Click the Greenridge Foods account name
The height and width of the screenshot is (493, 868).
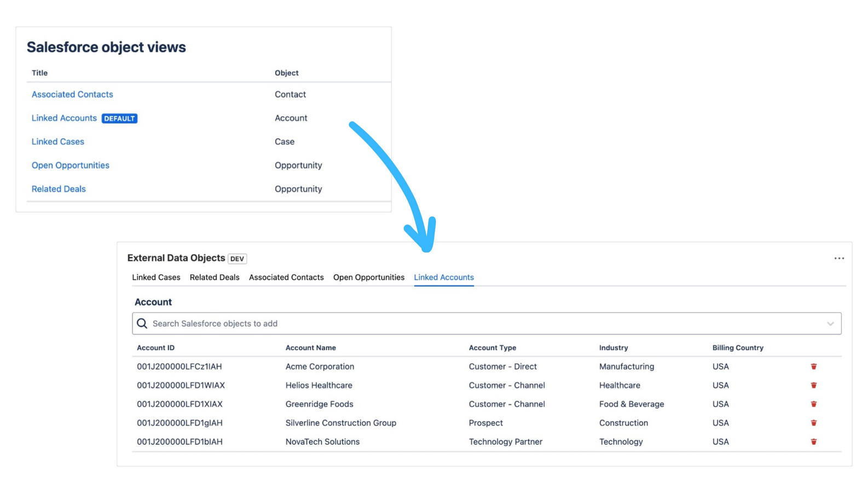pyautogui.click(x=320, y=404)
